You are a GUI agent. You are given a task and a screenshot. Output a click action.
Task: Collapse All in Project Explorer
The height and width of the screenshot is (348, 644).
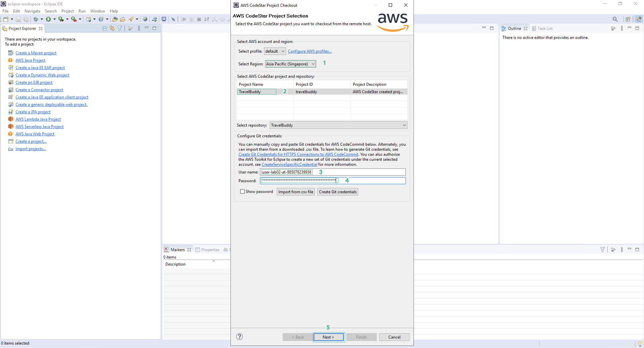tap(105, 28)
